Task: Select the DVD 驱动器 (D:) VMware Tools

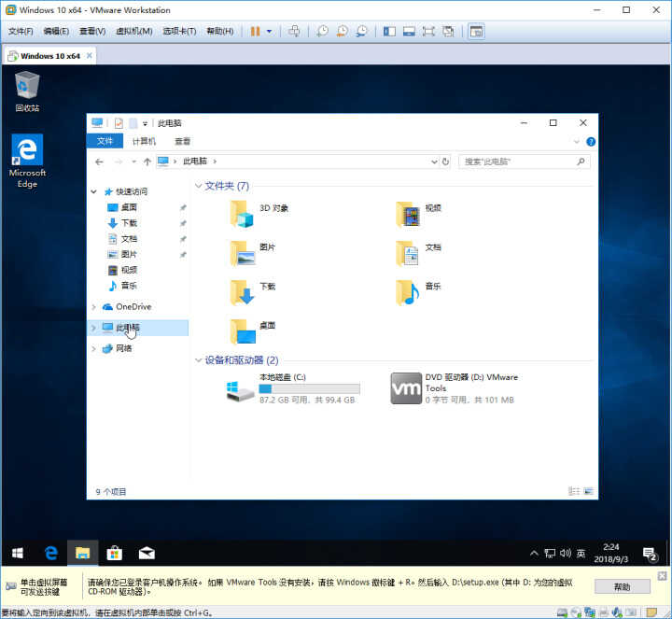Action: pos(455,388)
